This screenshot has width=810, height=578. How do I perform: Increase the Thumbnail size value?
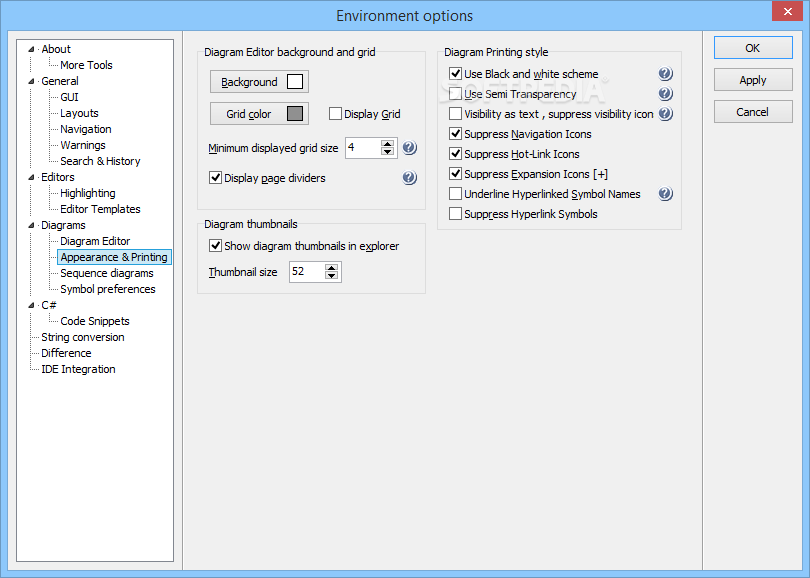(x=332, y=268)
